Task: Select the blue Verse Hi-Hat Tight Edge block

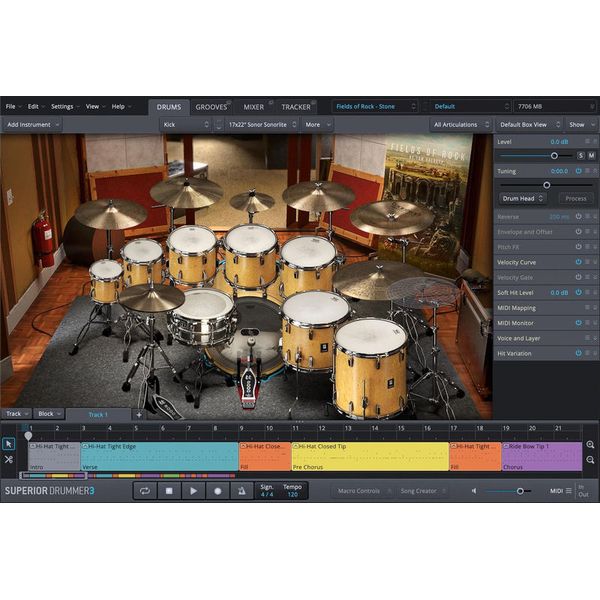Action: tap(160, 457)
